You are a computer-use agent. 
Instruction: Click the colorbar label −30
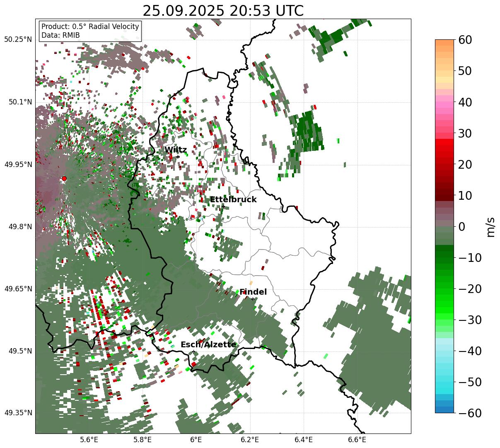click(x=470, y=320)
